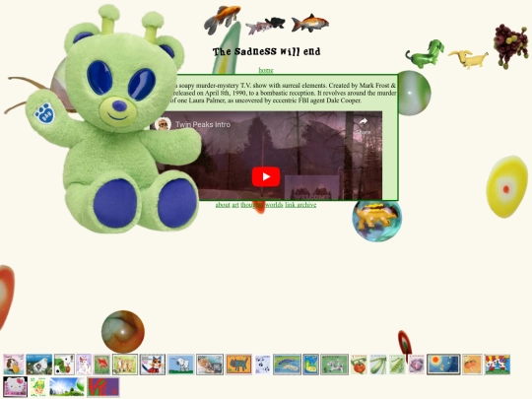This screenshot has height=399, width=532.
Task: Click the Hello Kitty stamp
Action: click(x=15, y=387)
